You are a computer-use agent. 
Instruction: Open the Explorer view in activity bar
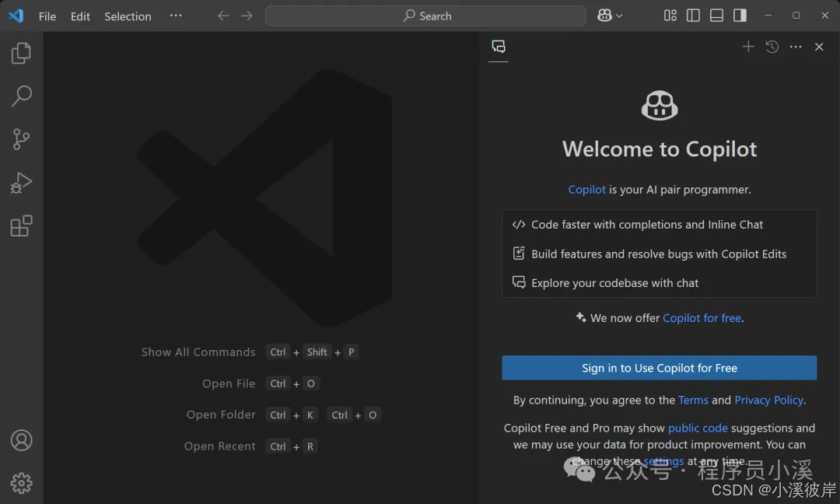tap(22, 53)
